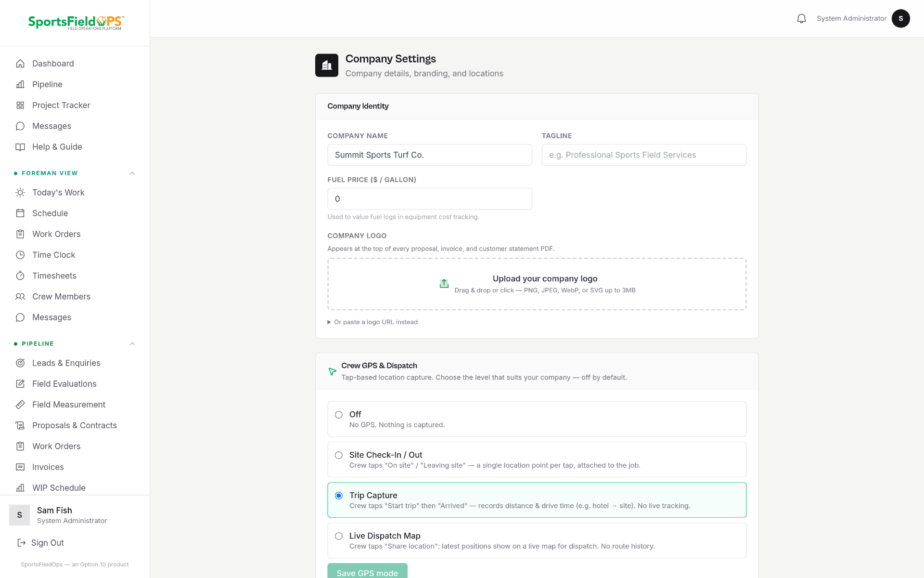Image resolution: width=924 pixels, height=578 pixels.
Task: Collapse the Foreman View section chevron
Action: [x=132, y=173]
